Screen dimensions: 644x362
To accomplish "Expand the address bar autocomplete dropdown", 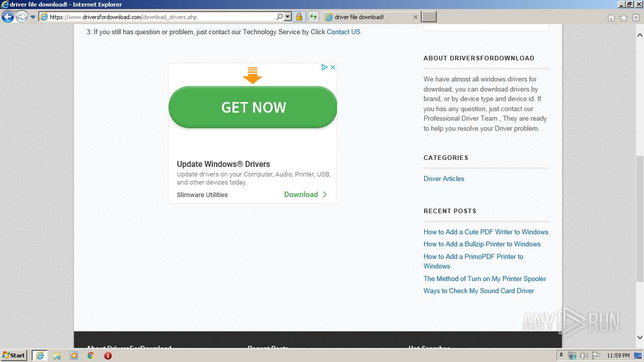I will (x=288, y=17).
